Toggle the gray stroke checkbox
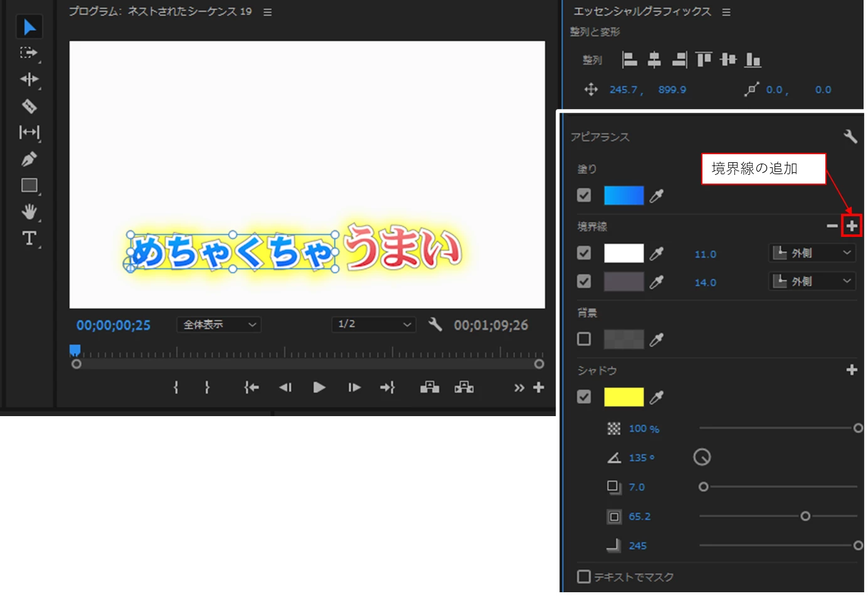Screen dimensions: 868x596 [x=584, y=281]
